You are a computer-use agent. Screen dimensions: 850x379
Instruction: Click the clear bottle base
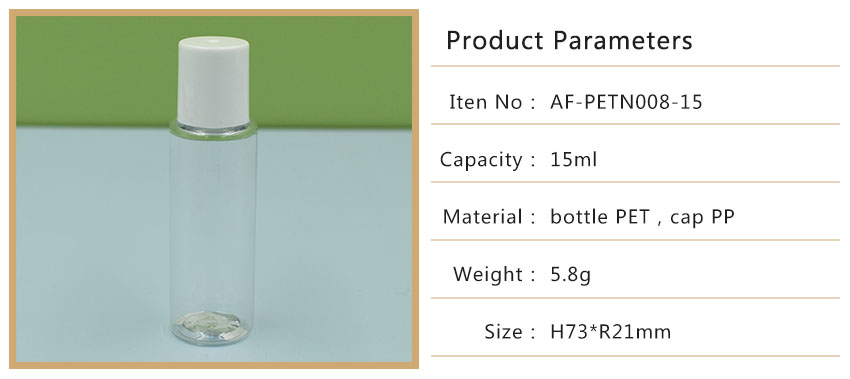(212, 328)
